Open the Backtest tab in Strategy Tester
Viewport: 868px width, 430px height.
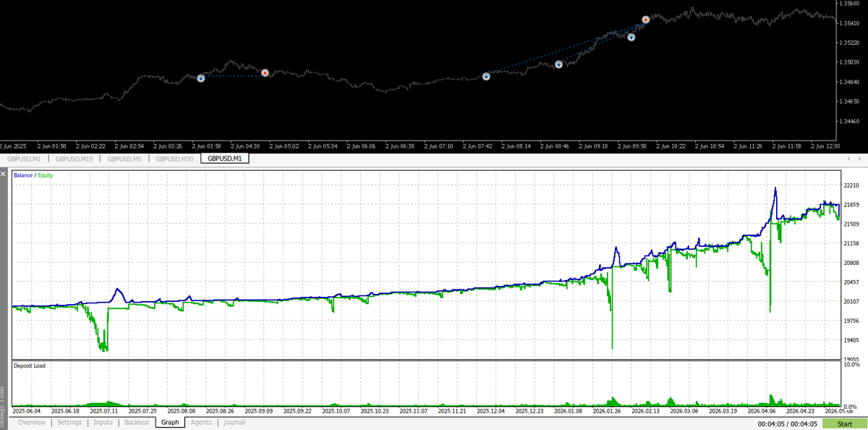pos(137,422)
